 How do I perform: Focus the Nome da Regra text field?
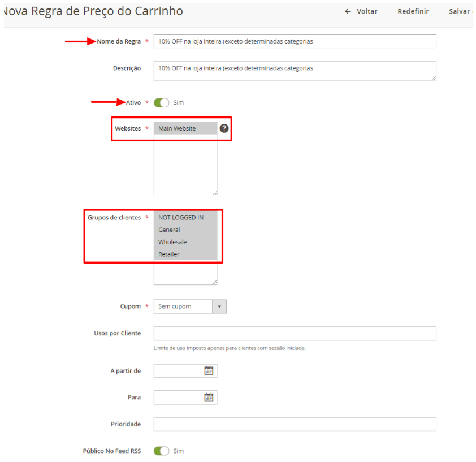tap(295, 41)
